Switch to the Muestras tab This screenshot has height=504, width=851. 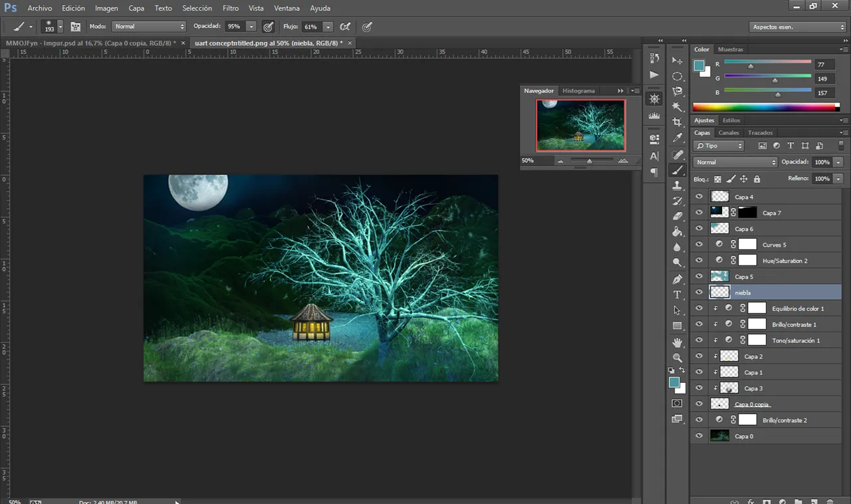point(730,49)
